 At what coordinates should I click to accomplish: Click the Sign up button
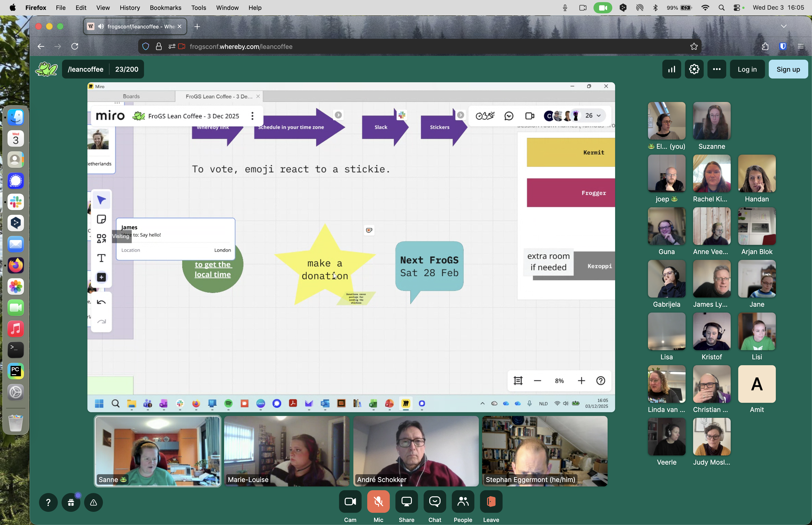pos(788,69)
